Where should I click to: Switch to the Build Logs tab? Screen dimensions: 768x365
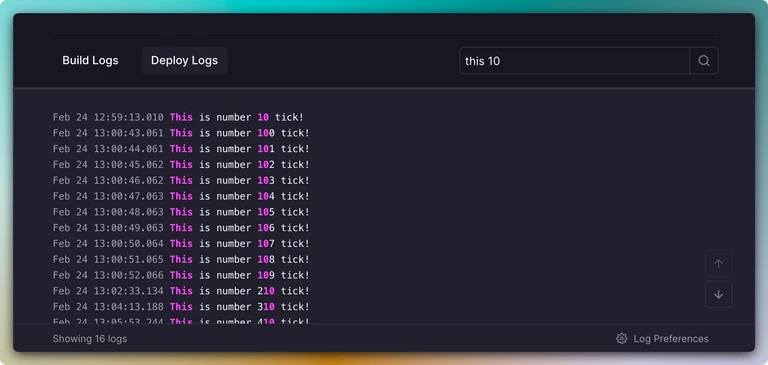tap(90, 61)
